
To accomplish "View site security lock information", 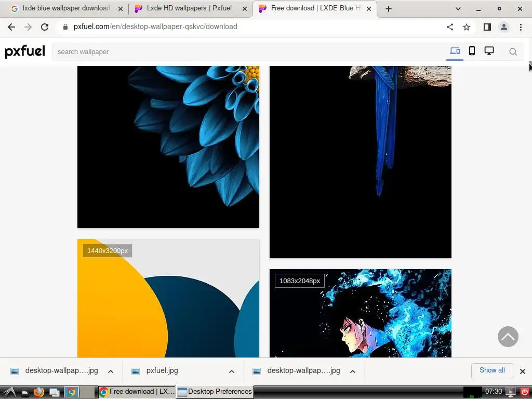I will (x=65, y=27).
